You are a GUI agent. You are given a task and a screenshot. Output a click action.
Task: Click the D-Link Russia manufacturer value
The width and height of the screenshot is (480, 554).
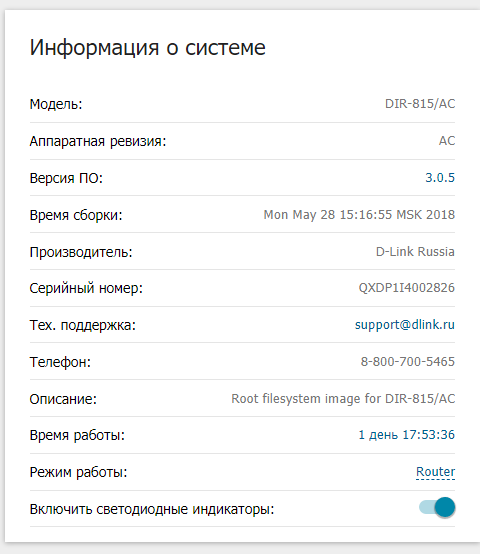[x=415, y=252]
